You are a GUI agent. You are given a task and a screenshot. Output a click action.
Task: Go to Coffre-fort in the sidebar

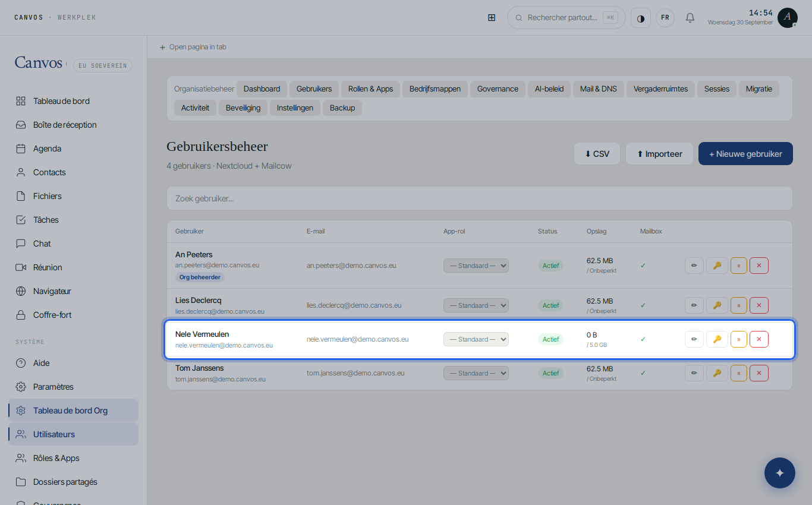[74, 315]
